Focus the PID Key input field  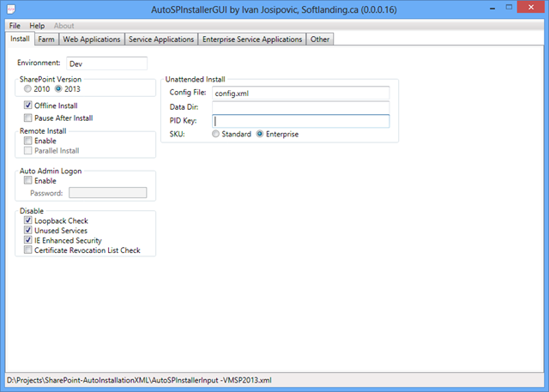point(301,121)
